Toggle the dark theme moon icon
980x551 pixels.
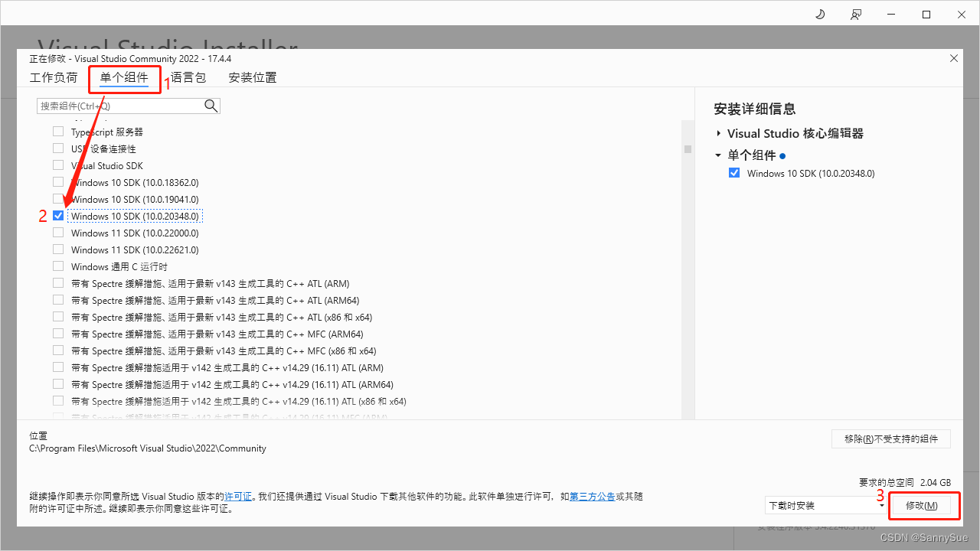point(820,14)
